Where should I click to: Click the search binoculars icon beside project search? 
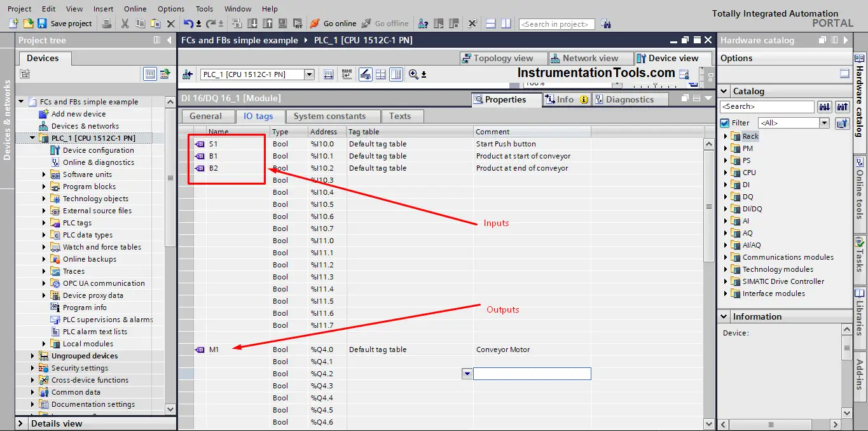(605, 24)
